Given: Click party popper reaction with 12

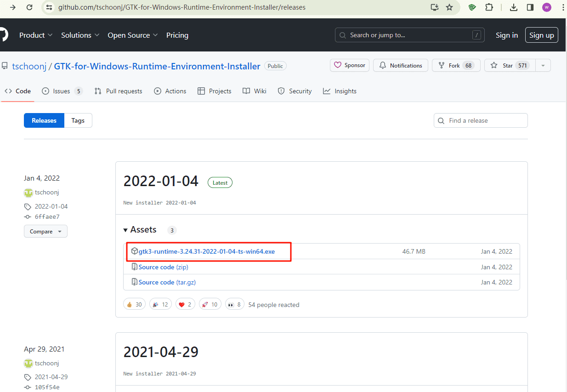Looking at the screenshot, I should point(160,304).
